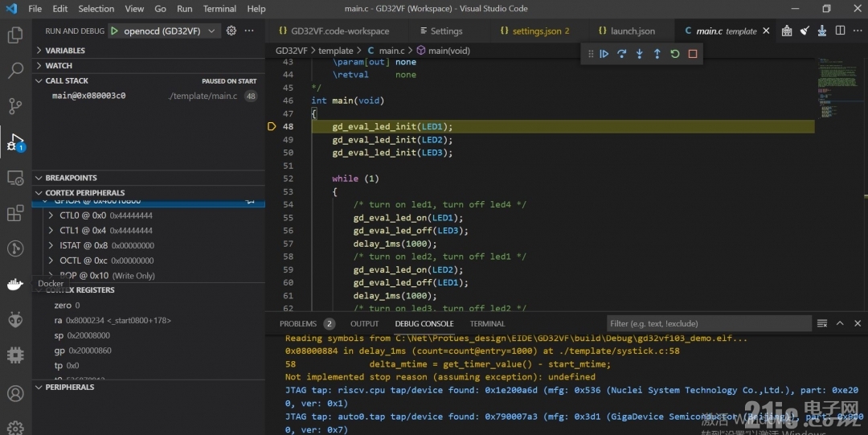Step into in debug toolbar
The height and width of the screenshot is (435, 868).
640,54
